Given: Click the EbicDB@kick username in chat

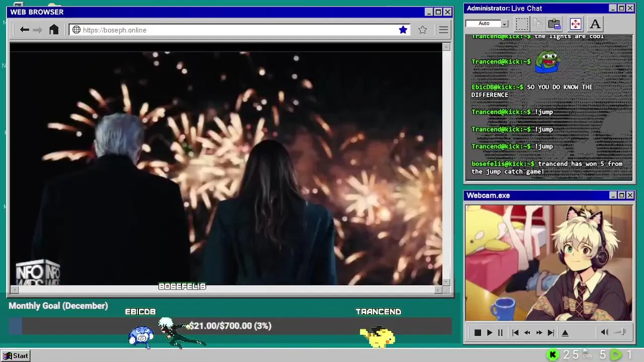Looking at the screenshot, I should point(497,87).
